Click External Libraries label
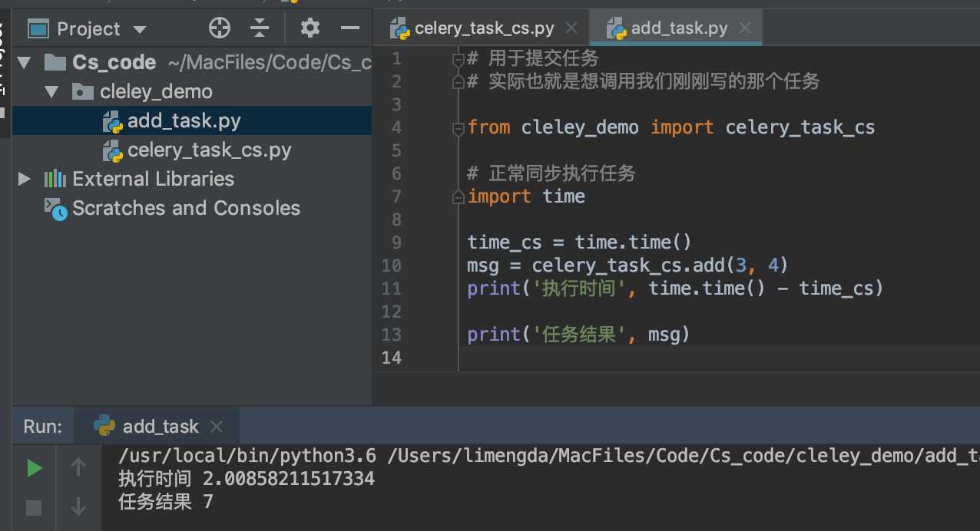980x531 pixels. point(153,179)
